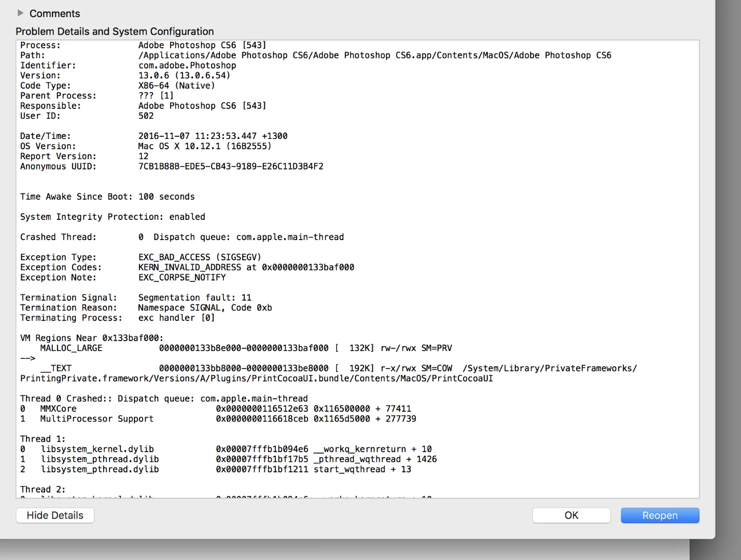Click the start_wqthread + 13 frame row
The width and height of the screenshot is (741, 560).
216,470
